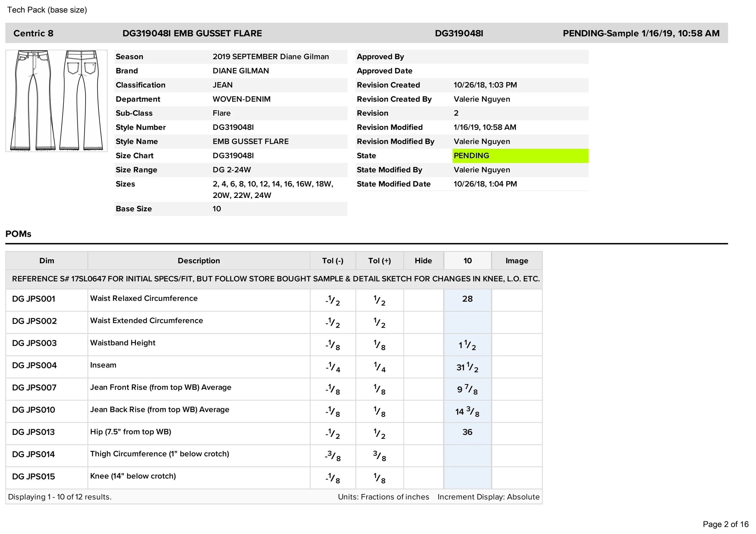Click the 'Hide' column header
Image resolution: width=756 pixels, height=534 pixels.
pos(423,261)
